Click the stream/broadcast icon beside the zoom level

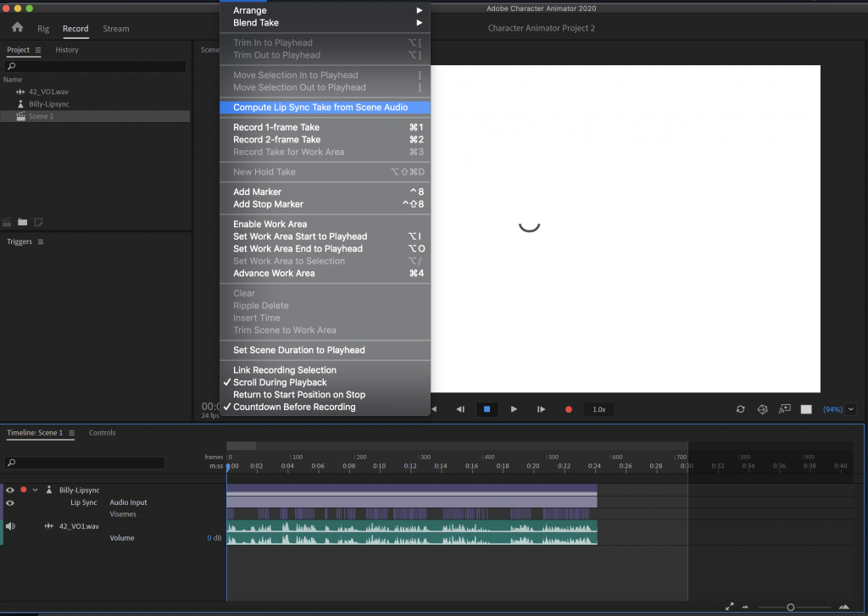click(785, 409)
